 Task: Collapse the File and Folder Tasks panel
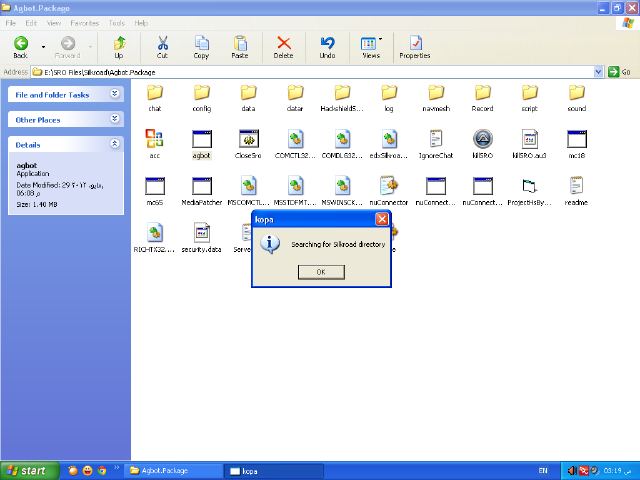coord(115,94)
